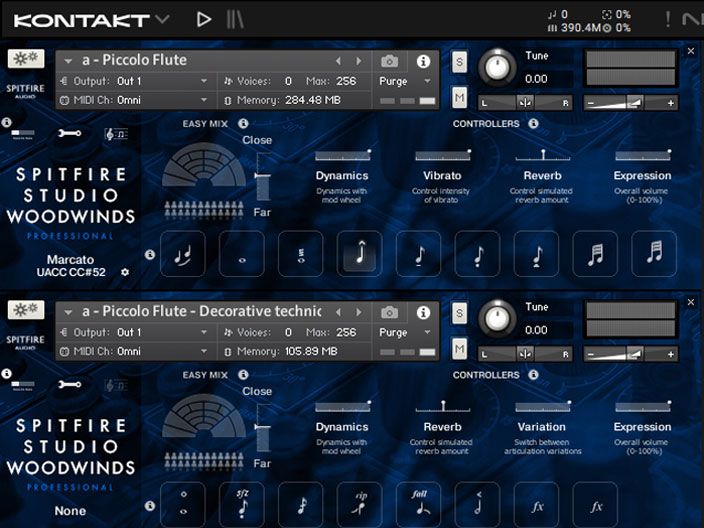Open Output dropdown of Decorative techniques instrument
704x528 pixels.
(x=135, y=333)
